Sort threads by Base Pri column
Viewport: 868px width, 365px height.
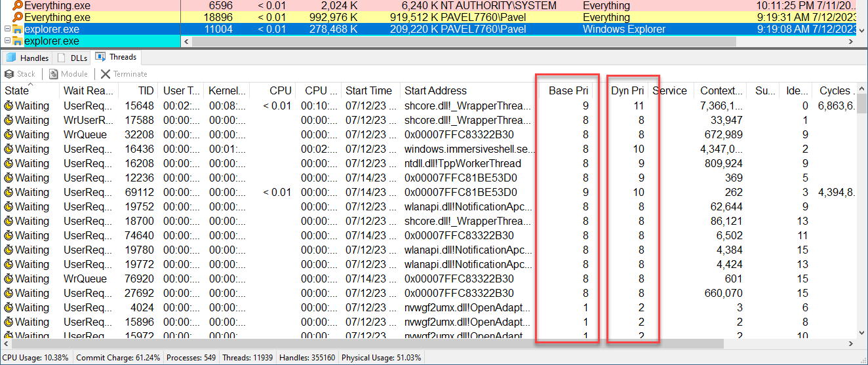[x=568, y=91]
